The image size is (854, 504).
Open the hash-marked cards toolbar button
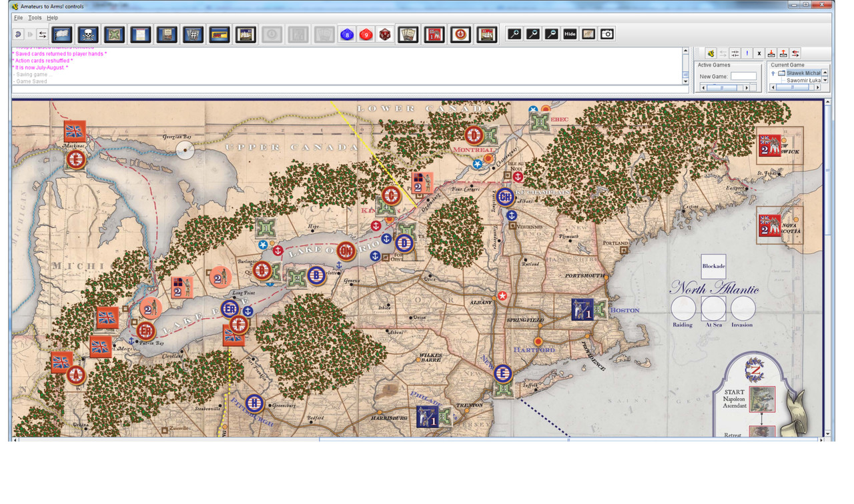[193, 34]
